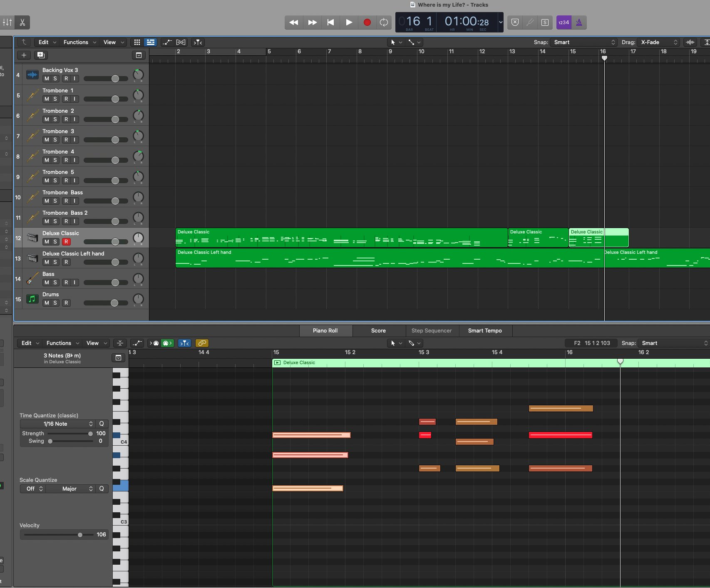This screenshot has height=588, width=710.
Task: Click the red note at bar 16
Action: [x=561, y=435]
